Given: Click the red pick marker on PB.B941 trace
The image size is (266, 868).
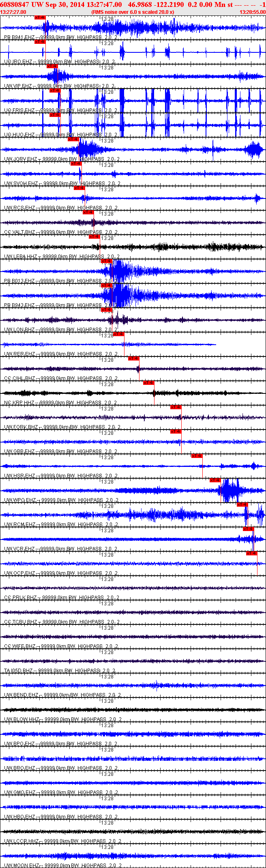Looking at the screenshot, I should [40, 17].
